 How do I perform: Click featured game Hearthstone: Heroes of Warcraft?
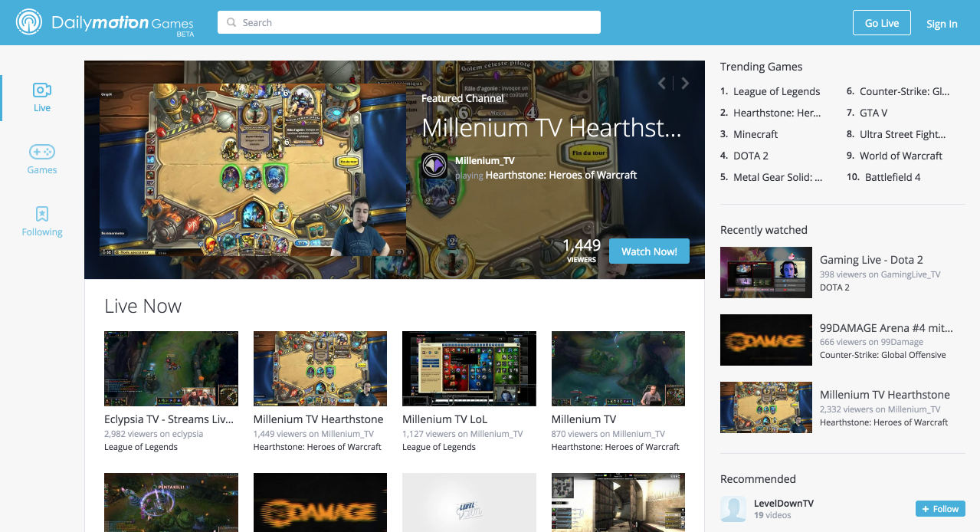[x=562, y=175]
